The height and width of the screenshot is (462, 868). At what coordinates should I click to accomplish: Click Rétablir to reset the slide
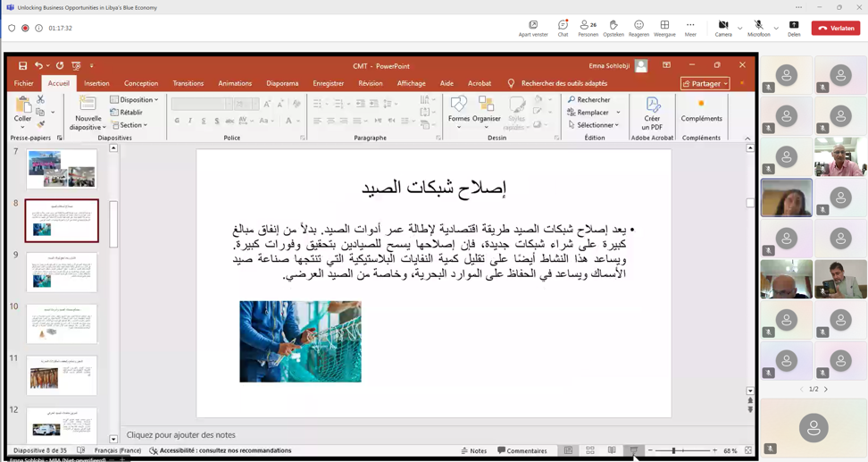(127, 112)
